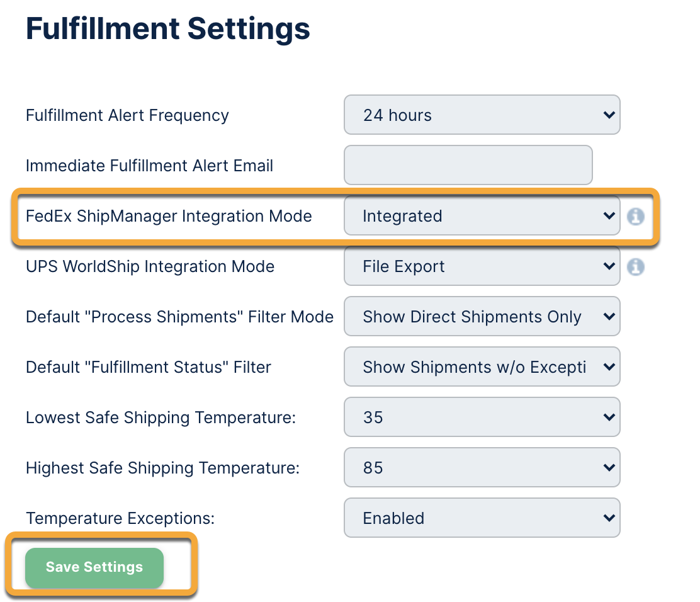700x602 pixels.
Task: Click the "Lowest Safe Shipping Temperature:" label
Action: click(161, 418)
